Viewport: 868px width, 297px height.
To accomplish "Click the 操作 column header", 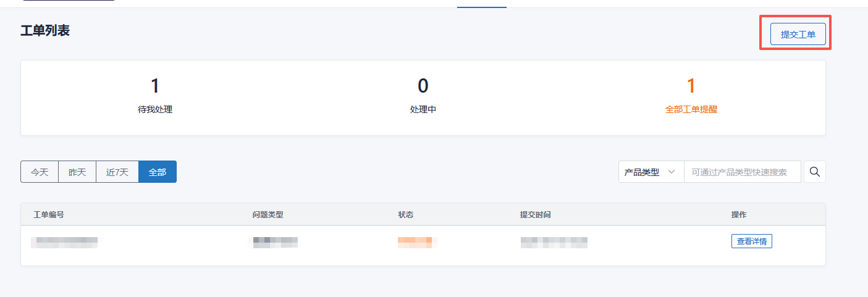I will [x=739, y=215].
